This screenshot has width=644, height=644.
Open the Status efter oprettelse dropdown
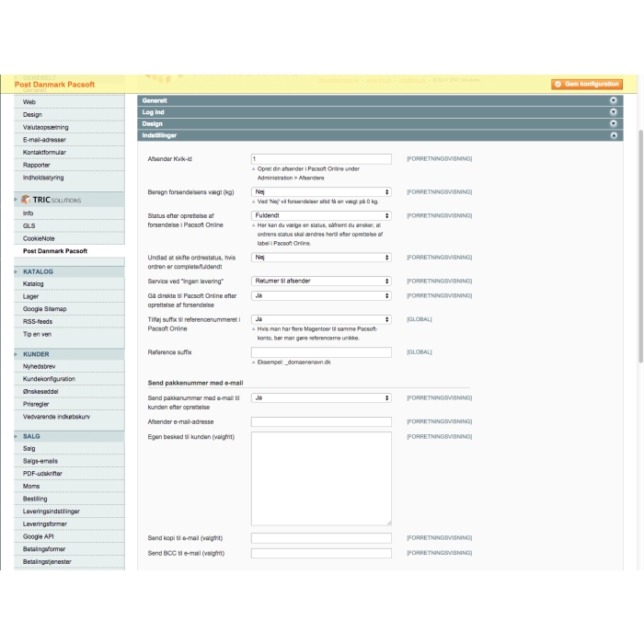[321, 215]
